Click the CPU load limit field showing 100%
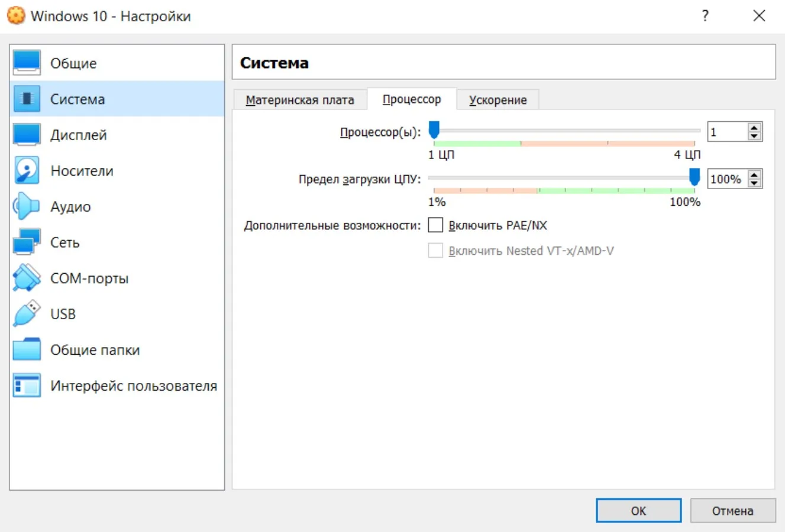Viewport: 785px width, 532px height. click(x=727, y=179)
